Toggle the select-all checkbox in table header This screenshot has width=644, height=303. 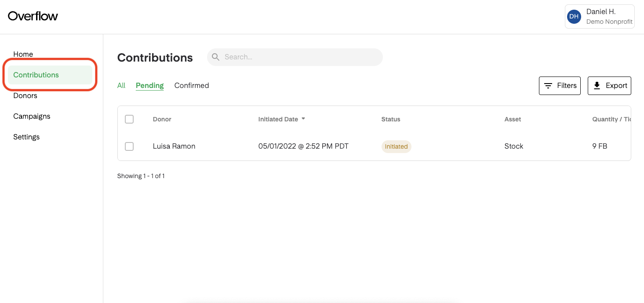129,119
